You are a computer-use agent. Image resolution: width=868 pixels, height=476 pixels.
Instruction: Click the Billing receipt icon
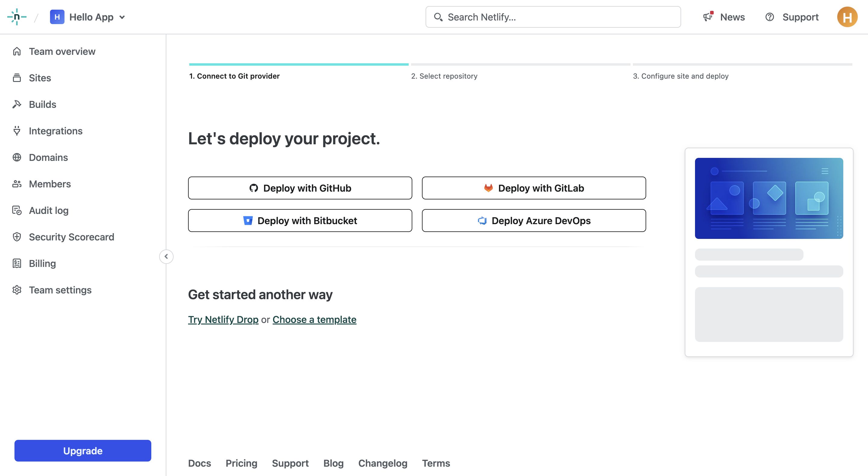coord(17,263)
